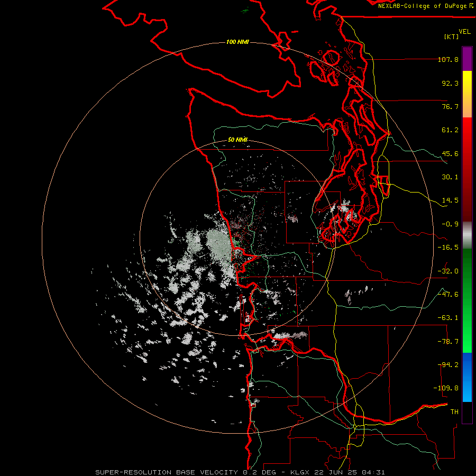Screen dimensions: 476x476
Task: Click the 50 NMI range ring label
Action: [x=237, y=140]
